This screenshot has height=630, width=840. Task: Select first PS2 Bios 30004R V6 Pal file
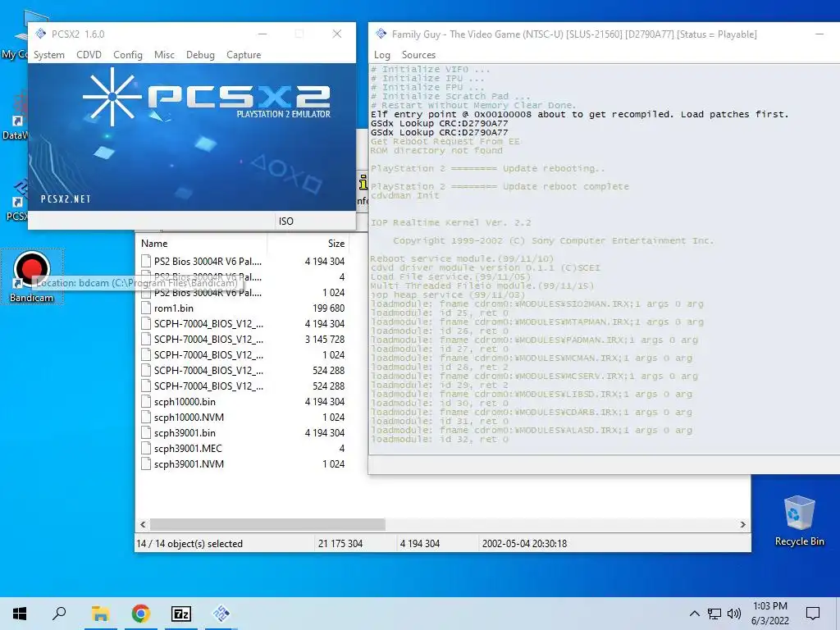tap(243, 262)
